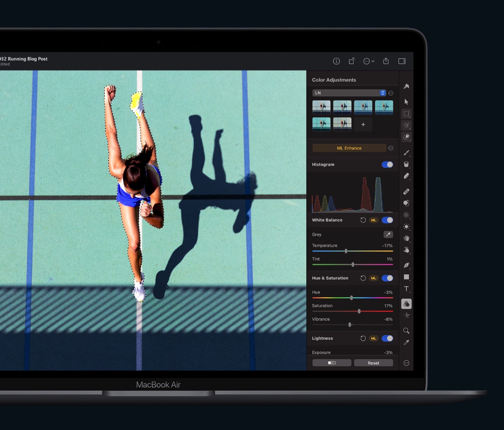Select the Erase tool

coord(406,176)
